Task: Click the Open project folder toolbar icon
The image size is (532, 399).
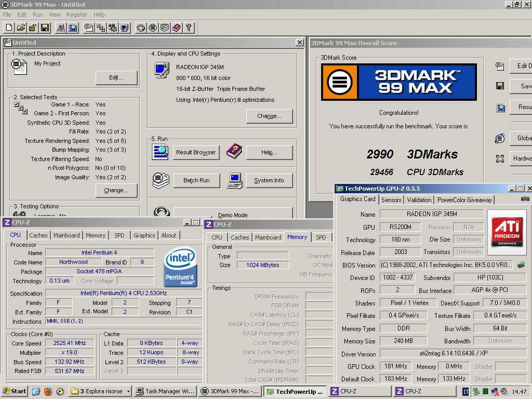Action: tap(21, 28)
